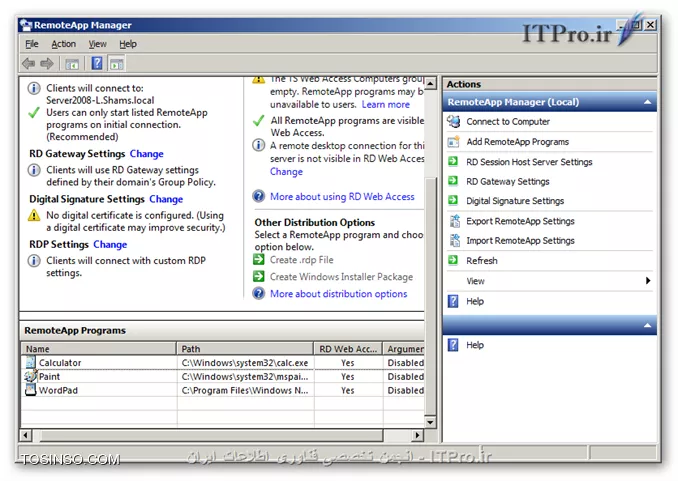Viewport: 678px width, 481px height.
Task: Click Change next to Digital Signature Settings
Action: (166, 199)
